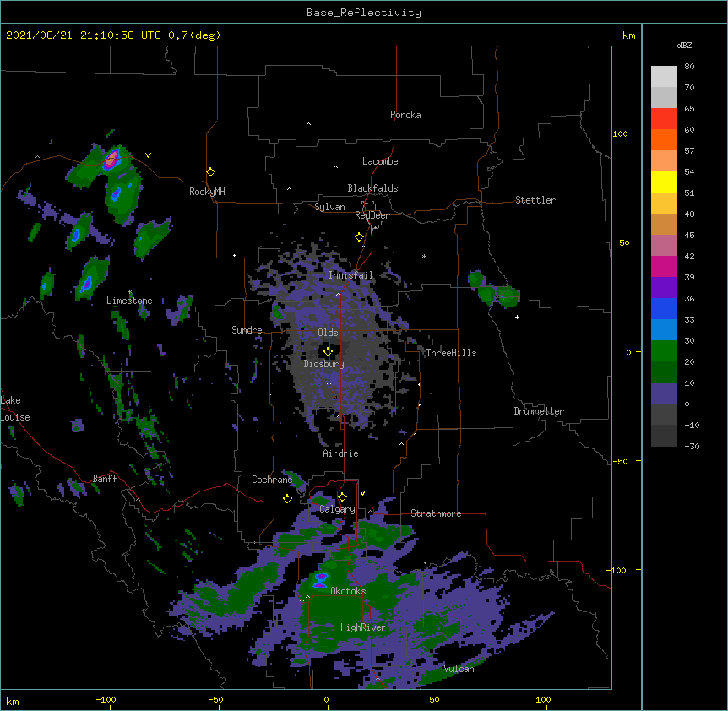Click the Strathmore city label

pos(436,513)
